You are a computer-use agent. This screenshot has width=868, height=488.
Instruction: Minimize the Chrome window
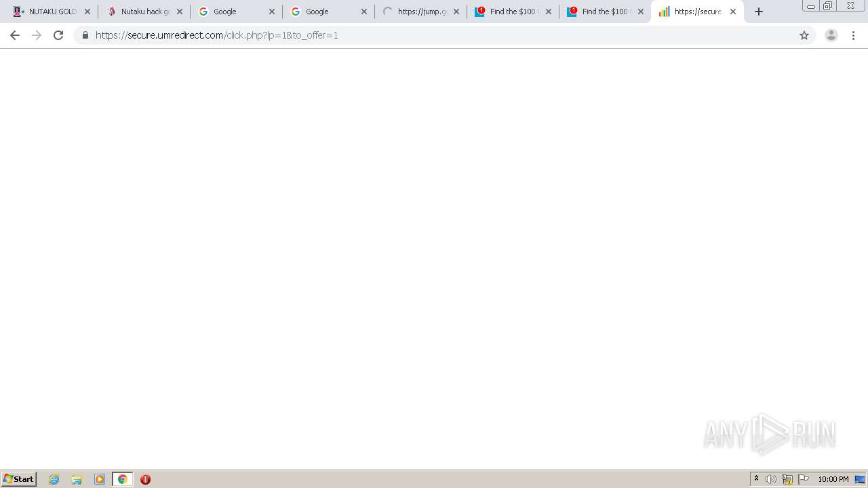pos(811,6)
